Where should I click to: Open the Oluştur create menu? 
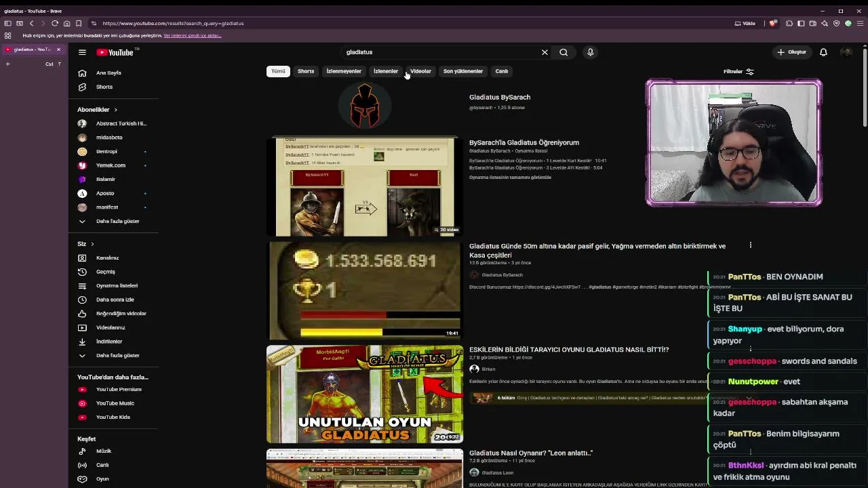click(x=791, y=52)
